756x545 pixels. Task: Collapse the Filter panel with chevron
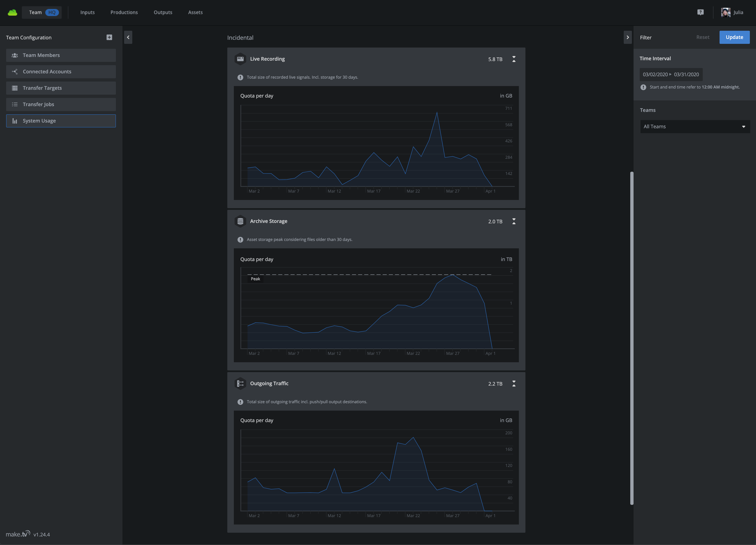coord(627,37)
